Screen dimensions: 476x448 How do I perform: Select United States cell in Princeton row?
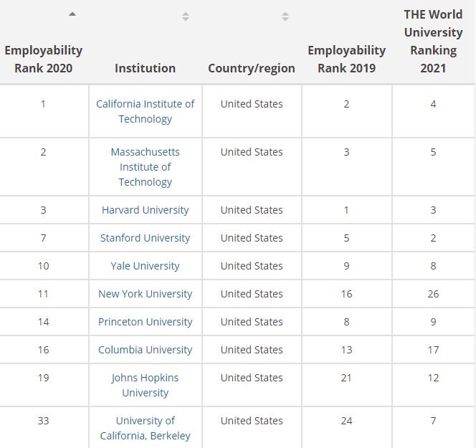point(252,322)
